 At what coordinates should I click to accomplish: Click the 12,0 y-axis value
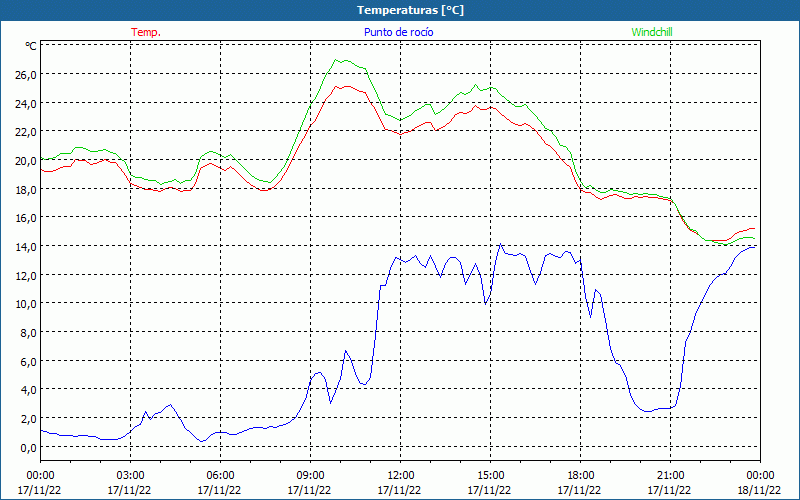[26, 276]
